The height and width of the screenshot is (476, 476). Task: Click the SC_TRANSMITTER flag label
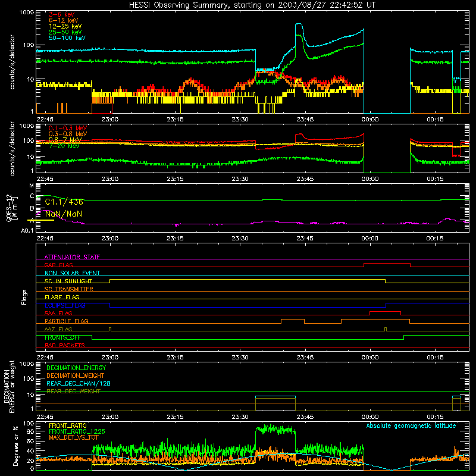(x=69, y=289)
